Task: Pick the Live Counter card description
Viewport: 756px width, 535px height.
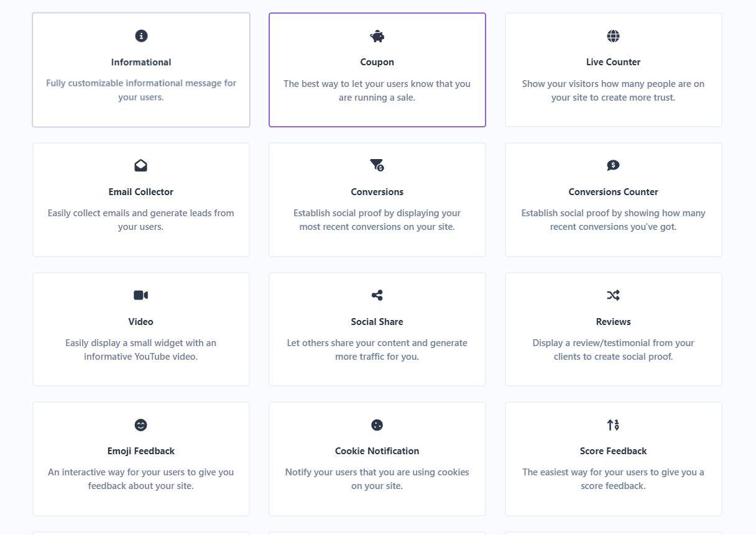Action: (x=613, y=91)
